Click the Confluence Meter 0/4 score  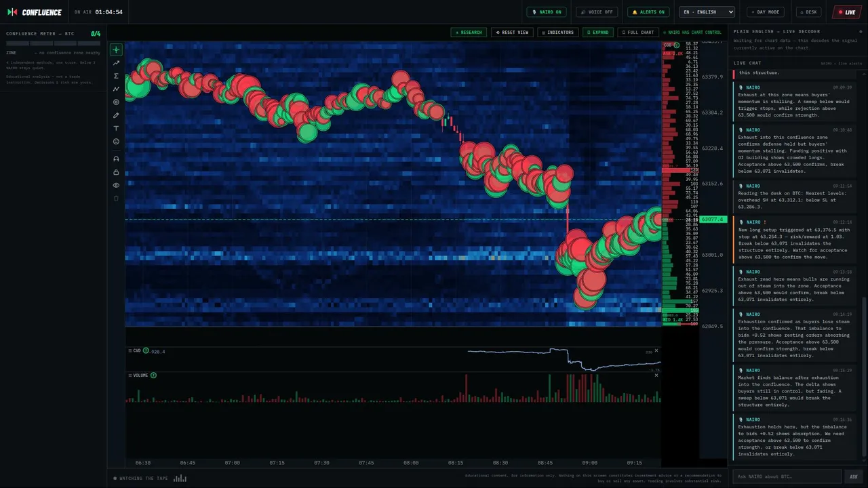(96, 33)
